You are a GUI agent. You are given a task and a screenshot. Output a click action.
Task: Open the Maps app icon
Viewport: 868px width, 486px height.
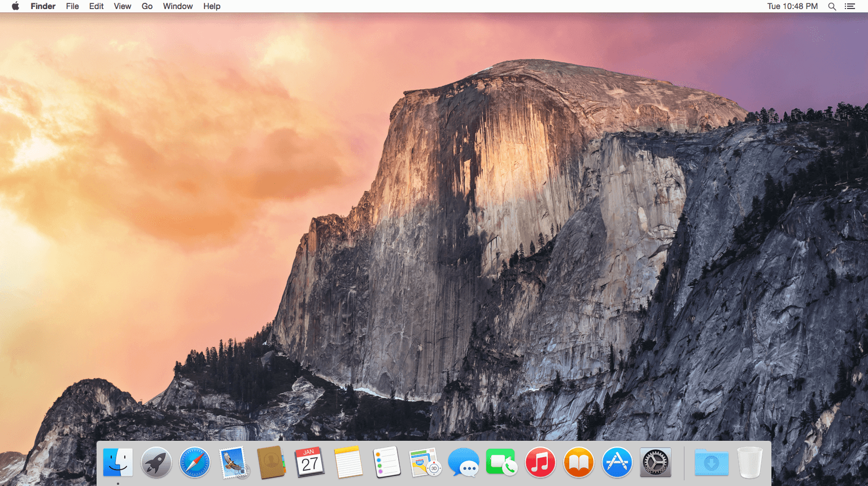(x=425, y=462)
